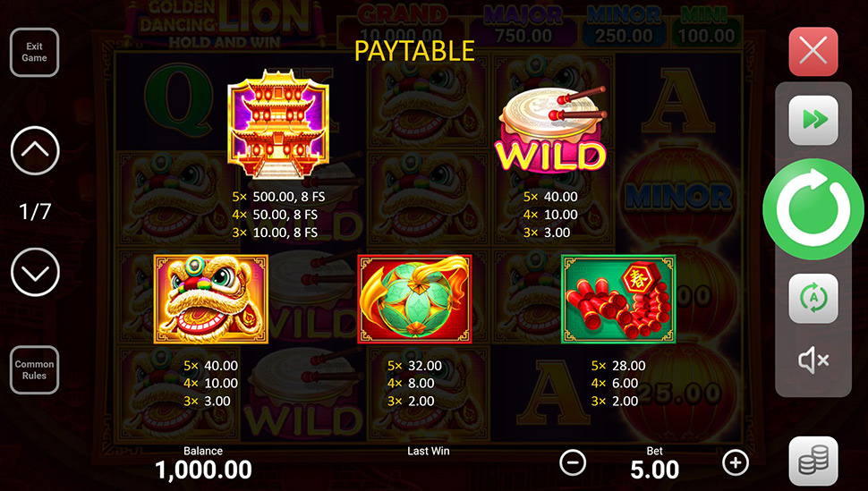Click the 5.00 bet amount value
The image size is (868, 491).
pyautogui.click(x=654, y=470)
